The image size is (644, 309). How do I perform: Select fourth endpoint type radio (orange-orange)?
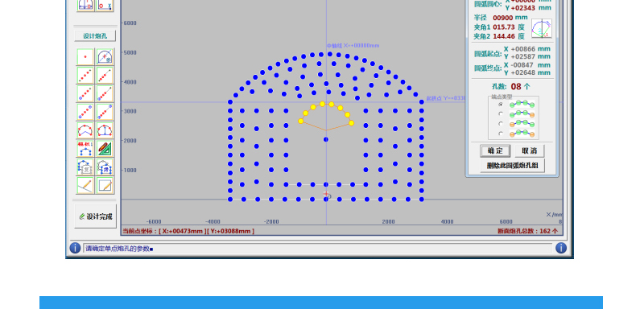(500, 134)
